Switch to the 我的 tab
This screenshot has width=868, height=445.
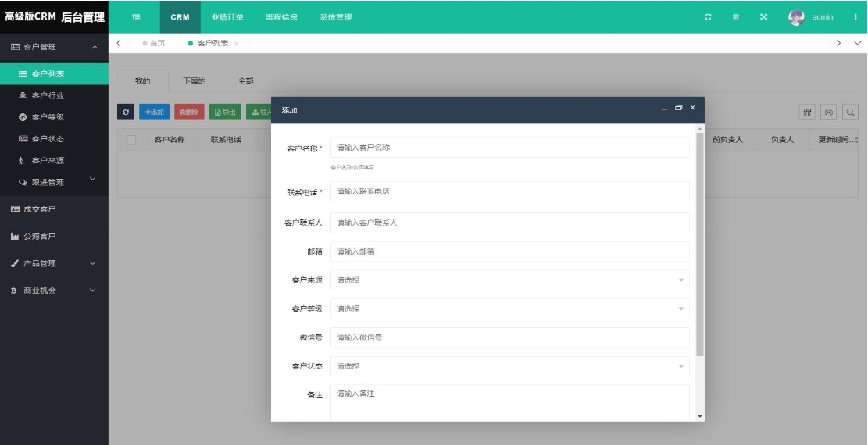coord(143,81)
